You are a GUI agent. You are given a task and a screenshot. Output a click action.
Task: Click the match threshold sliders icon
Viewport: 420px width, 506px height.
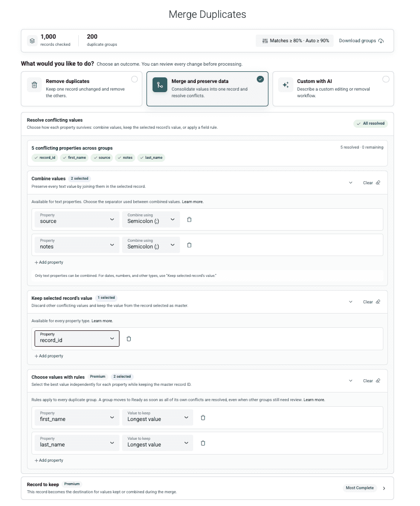coord(265,41)
